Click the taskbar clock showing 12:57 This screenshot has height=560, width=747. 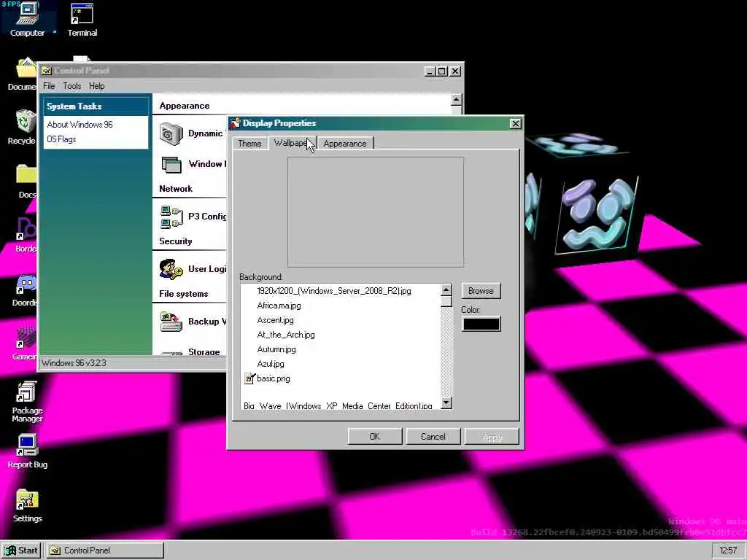click(729, 551)
